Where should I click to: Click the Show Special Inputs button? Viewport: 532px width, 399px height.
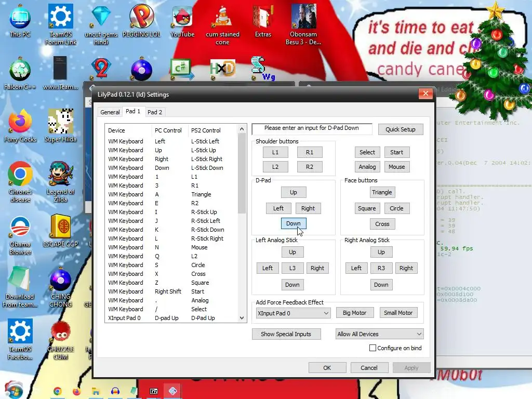point(286,334)
